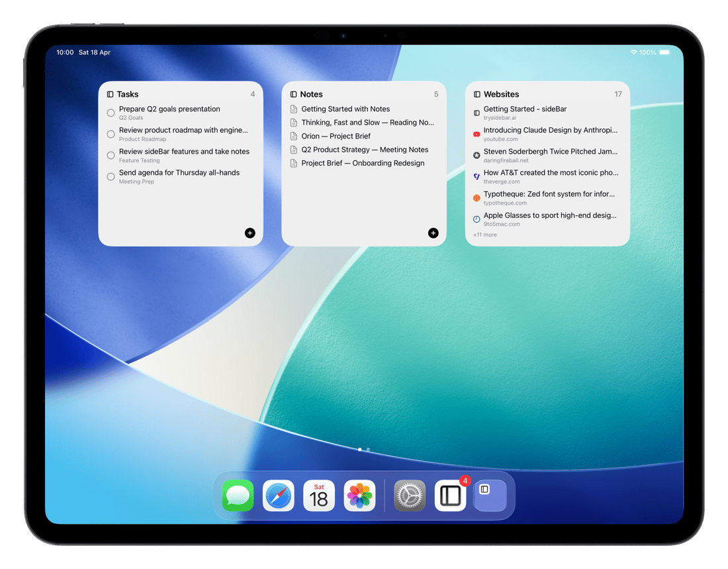Open Apple Glasses high-end design article
This screenshot has width=728, height=569.
[550, 215]
